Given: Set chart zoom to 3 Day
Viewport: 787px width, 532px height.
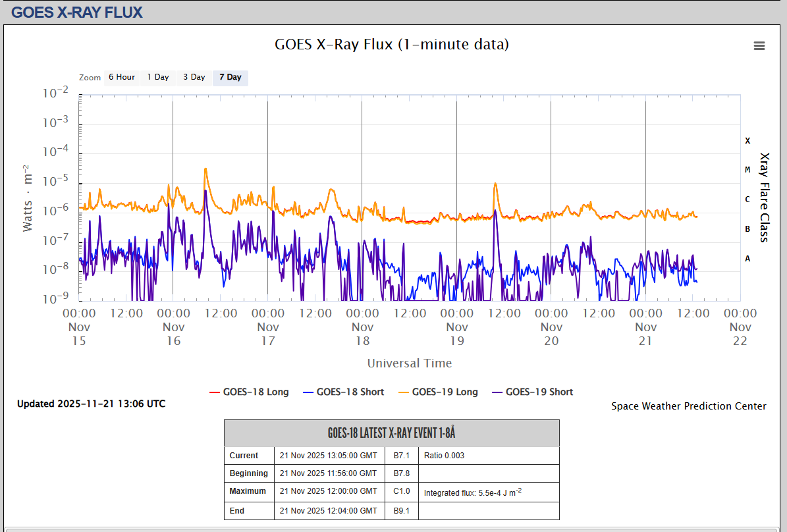Looking at the screenshot, I should 194,77.
